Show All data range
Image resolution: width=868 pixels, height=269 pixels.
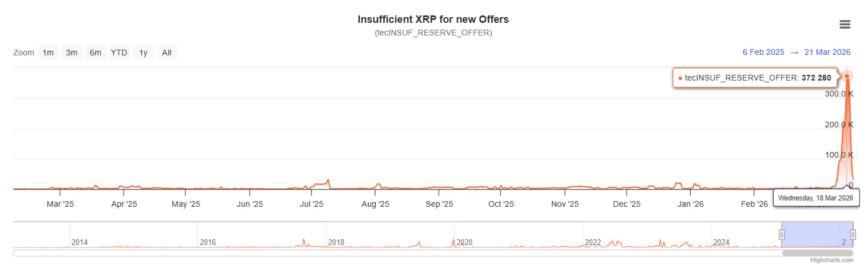[x=166, y=53]
